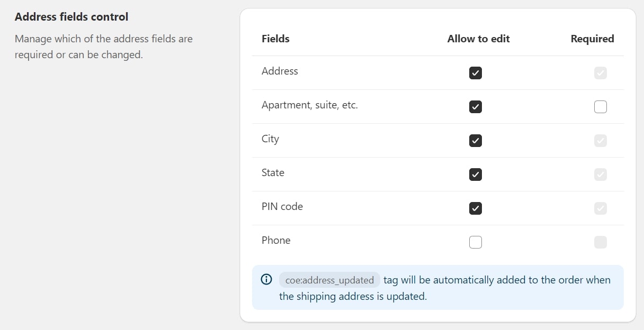The width and height of the screenshot is (644, 330).
Task: Click the Address fields control heading
Action: (x=71, y=16)
